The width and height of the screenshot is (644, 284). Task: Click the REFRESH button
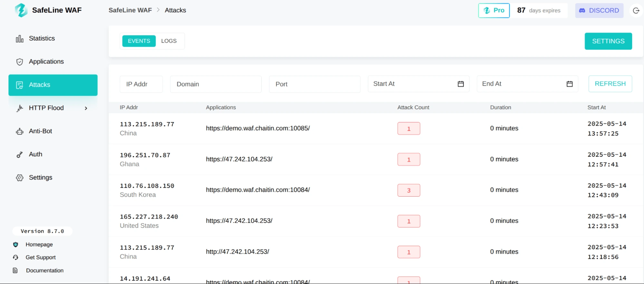pyautogui.click(x=610, y=84)
